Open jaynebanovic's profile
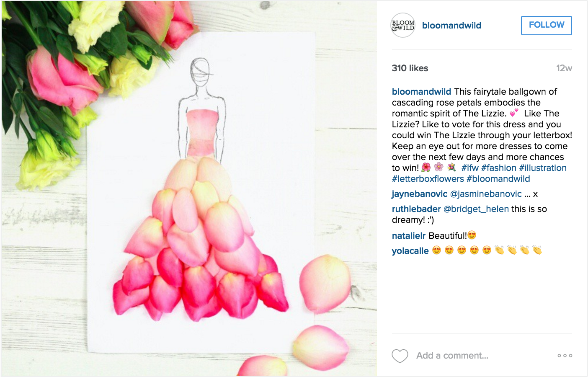The image size is (588, 377). (x=420, y=194)
